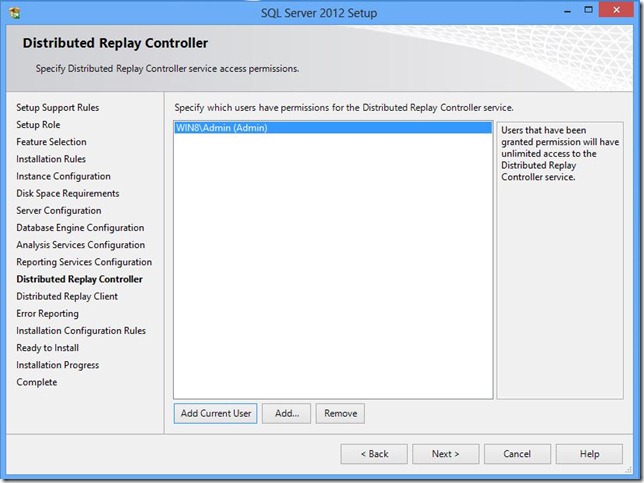The height and width of the screenshot is (483, 644).
Task: Click the SQL Server setup icon in title bar
Action: (x=15, y=13)
